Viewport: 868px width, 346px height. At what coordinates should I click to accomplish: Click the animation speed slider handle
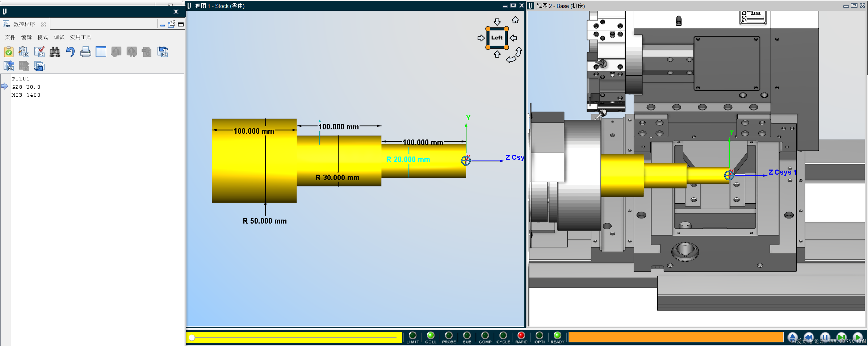pyautogui.click(x=192, y=338)
